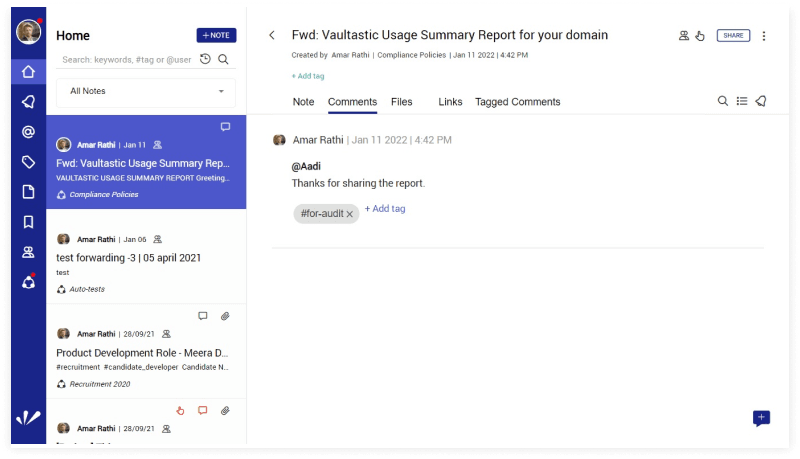Image resolution: width=800 pixels, height=459 pixels.
Task: Click the back arrow beside note title
Action: [272, 35]
